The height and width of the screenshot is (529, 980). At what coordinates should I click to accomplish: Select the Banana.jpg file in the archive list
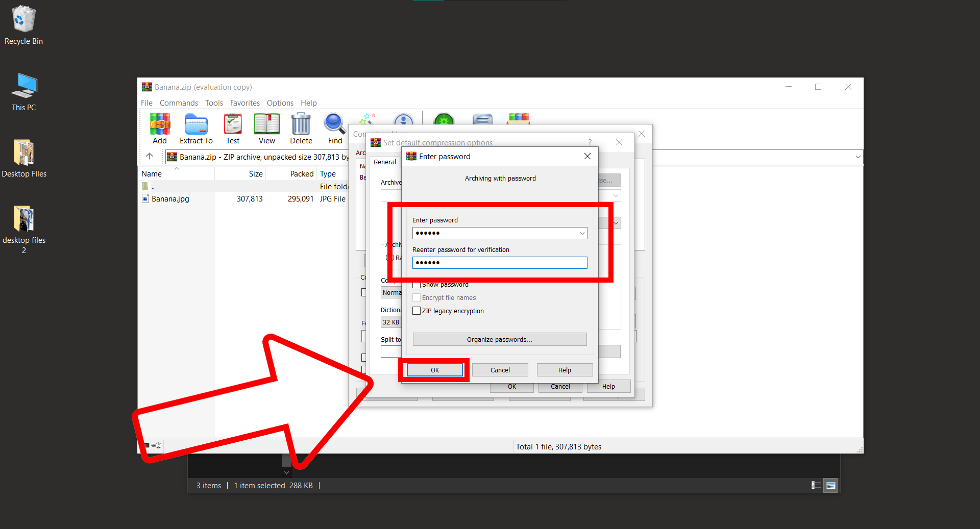point(170,198)
